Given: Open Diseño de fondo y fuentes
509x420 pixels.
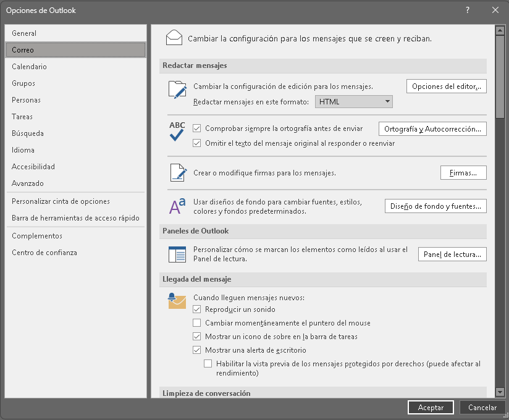Looking at the screenshot, I should 435,206.
